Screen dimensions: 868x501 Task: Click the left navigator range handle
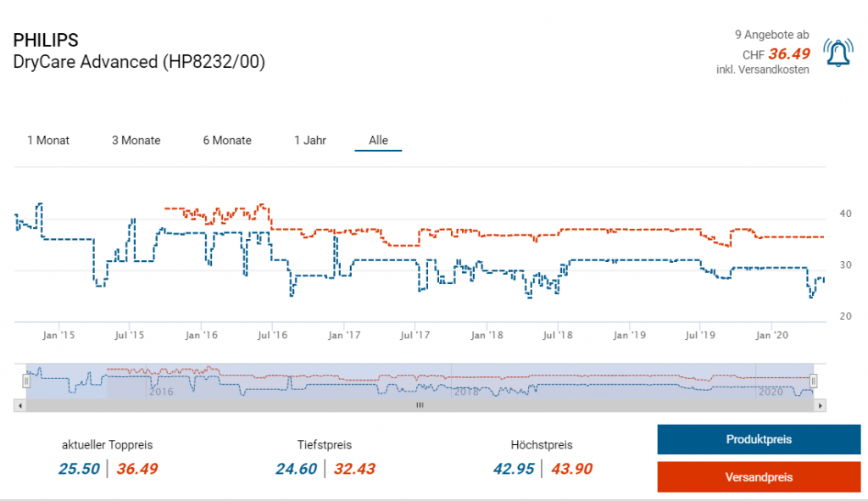[26, 381]
